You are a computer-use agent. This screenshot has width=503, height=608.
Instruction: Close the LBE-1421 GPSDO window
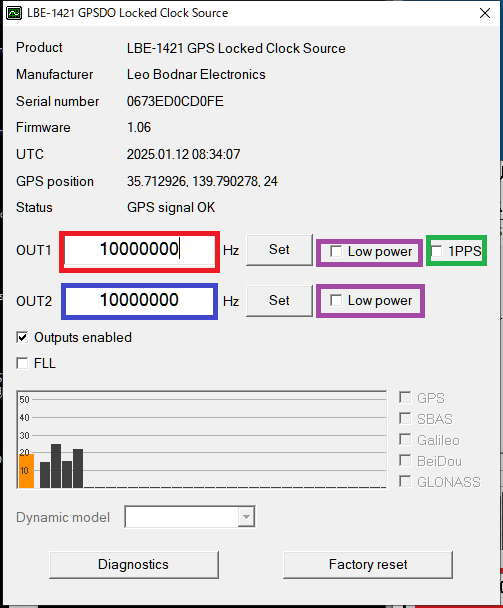tap(485, 13)
